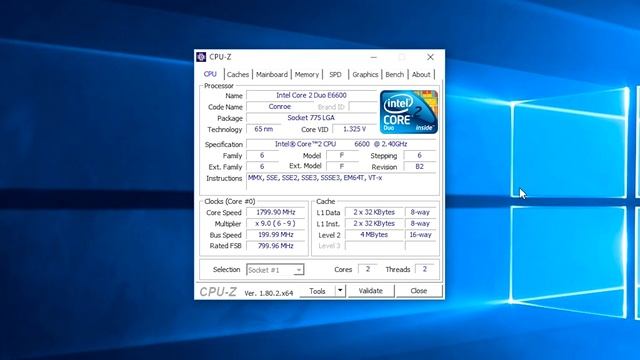Click the Specification field text
Screen dimensions: 640x360
coord(341,144)
